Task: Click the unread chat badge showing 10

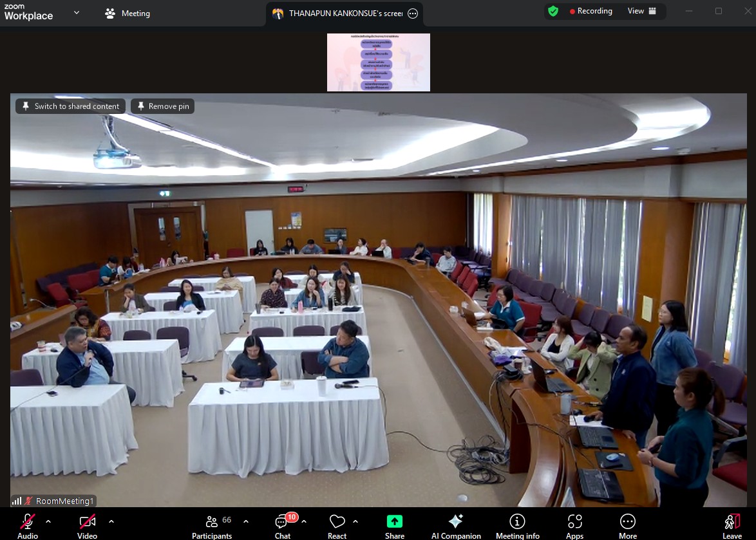Action: [x=292, y=517]
